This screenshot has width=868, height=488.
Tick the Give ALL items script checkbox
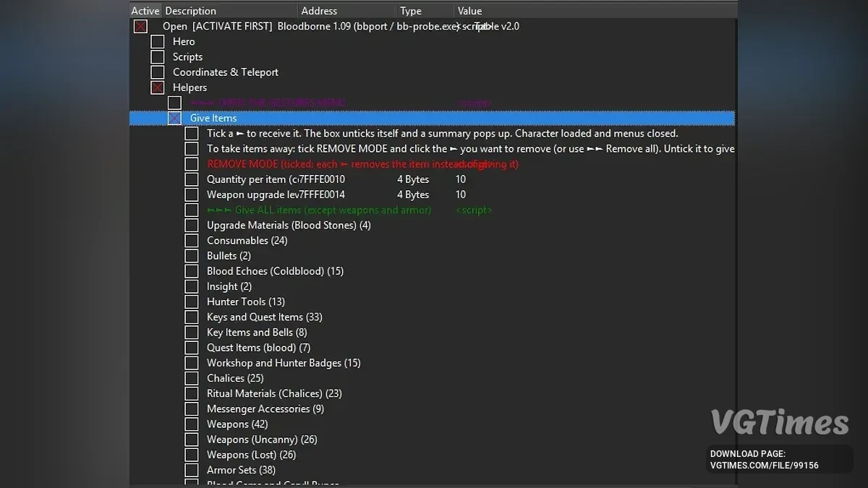pos(191,210)
